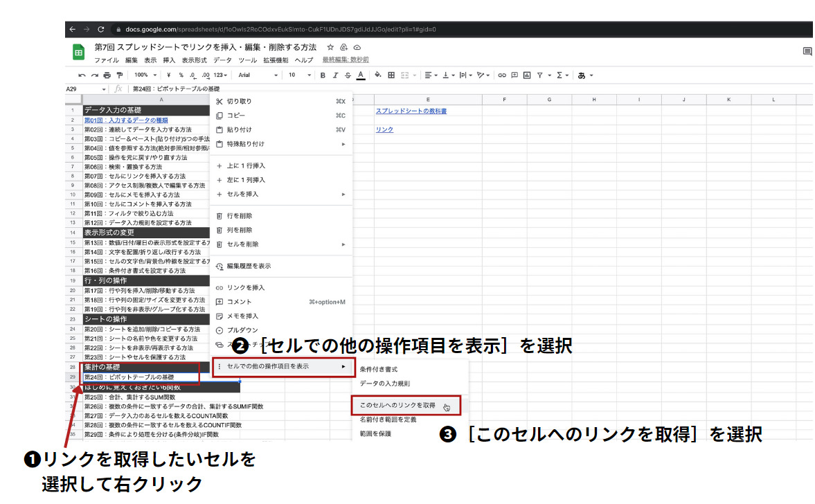Click the print icon in the toolbar

coord(107,75)
